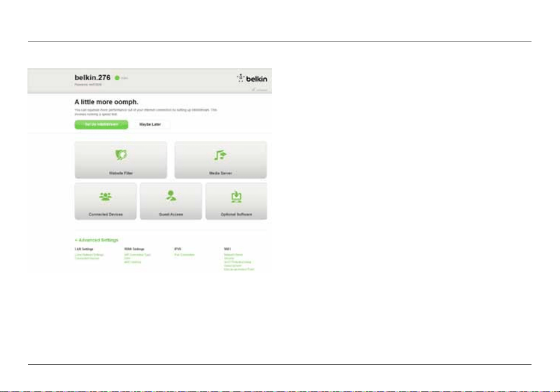This screenshot has width=560, height=392.
Task: Click the LAN Settings column heading
Action: pos(84,249)
